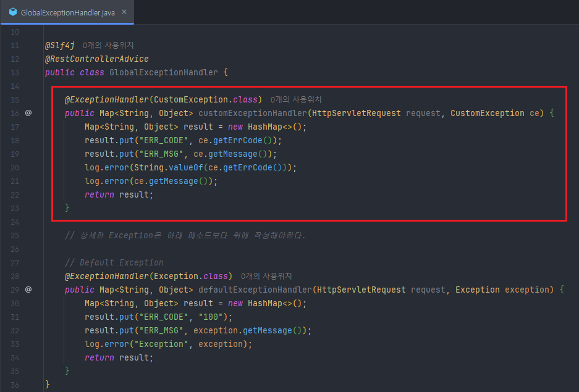This screenshot has height=392, width=579.
Task: Click line number 13 in the gutter
Action: [15, 73]
